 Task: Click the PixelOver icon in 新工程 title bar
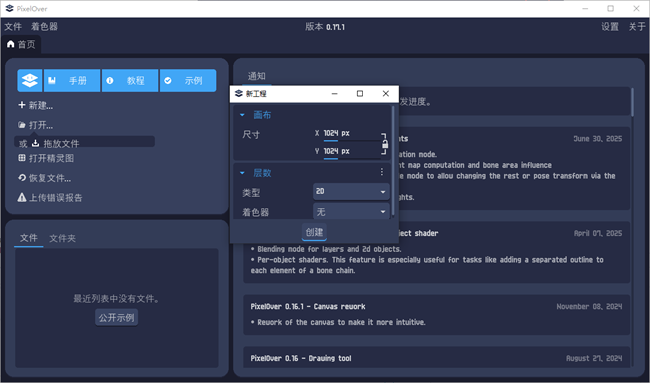pos(239,94)
